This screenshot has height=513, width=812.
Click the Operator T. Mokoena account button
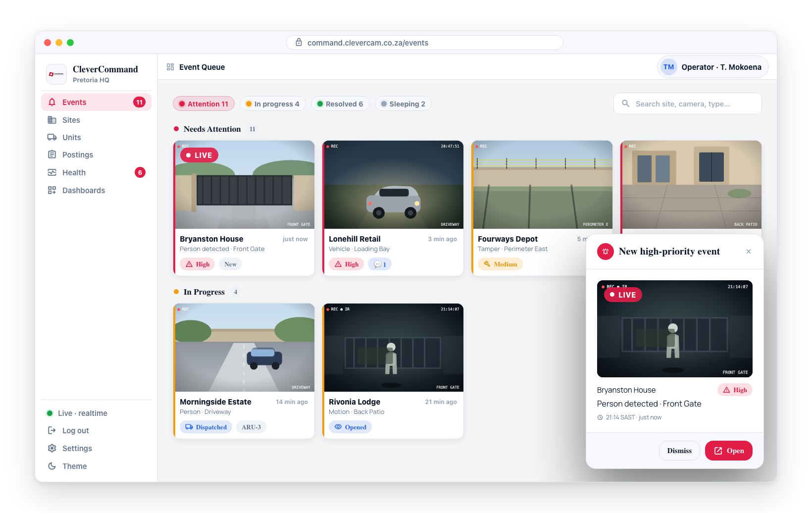[x=713, y=67]
